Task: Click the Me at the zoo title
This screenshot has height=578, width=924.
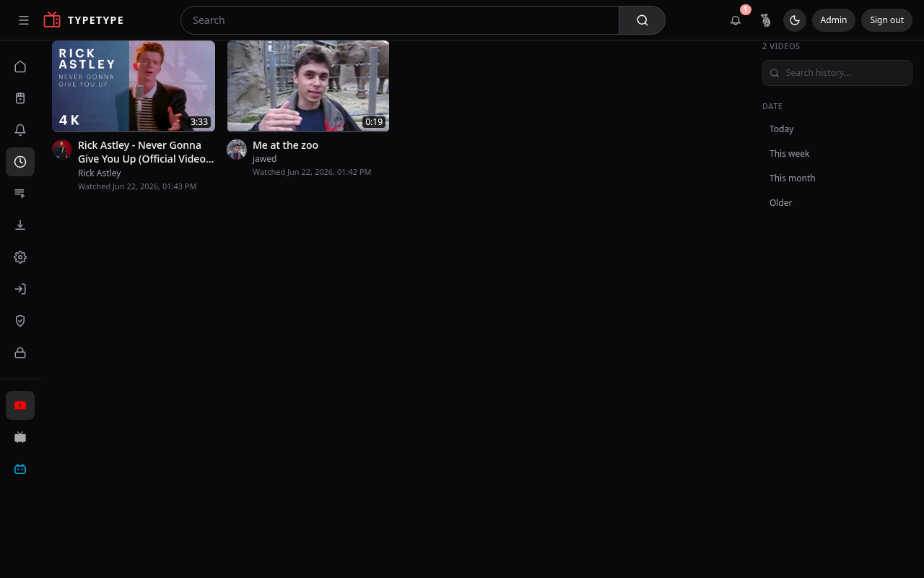Action: pyautogui.click(x=285, y=145)
